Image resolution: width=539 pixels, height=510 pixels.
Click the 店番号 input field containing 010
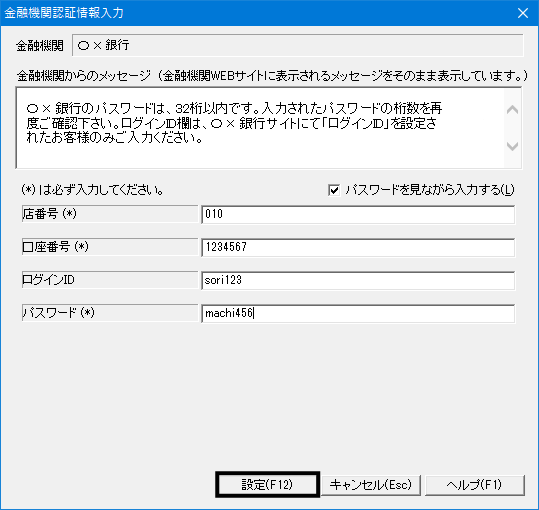pyautogui.click(x=358, y=214)
